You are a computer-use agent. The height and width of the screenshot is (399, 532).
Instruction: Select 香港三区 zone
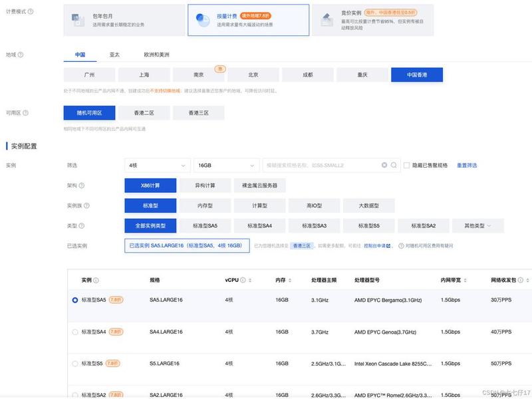coord(198,112)
